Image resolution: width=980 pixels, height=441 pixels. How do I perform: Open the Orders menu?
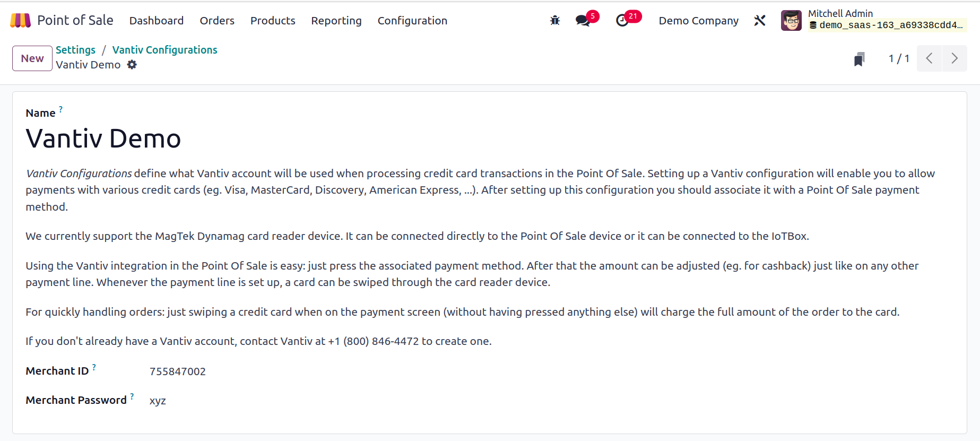(217, 20)
